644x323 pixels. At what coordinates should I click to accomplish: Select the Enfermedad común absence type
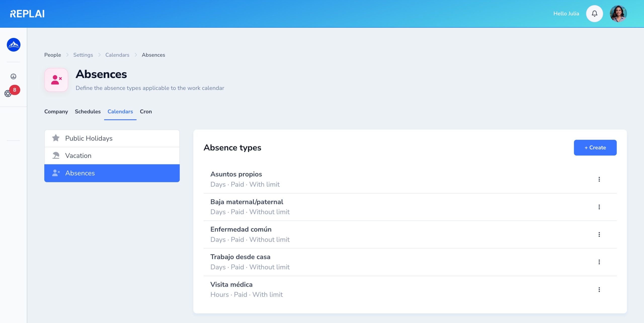coord(410,234)
